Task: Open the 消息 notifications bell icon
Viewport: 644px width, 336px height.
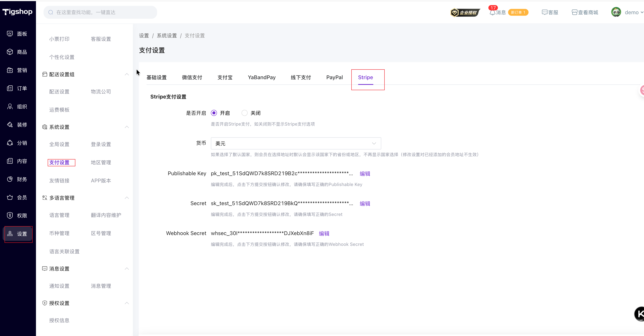Action: click(x=492, y=12)
